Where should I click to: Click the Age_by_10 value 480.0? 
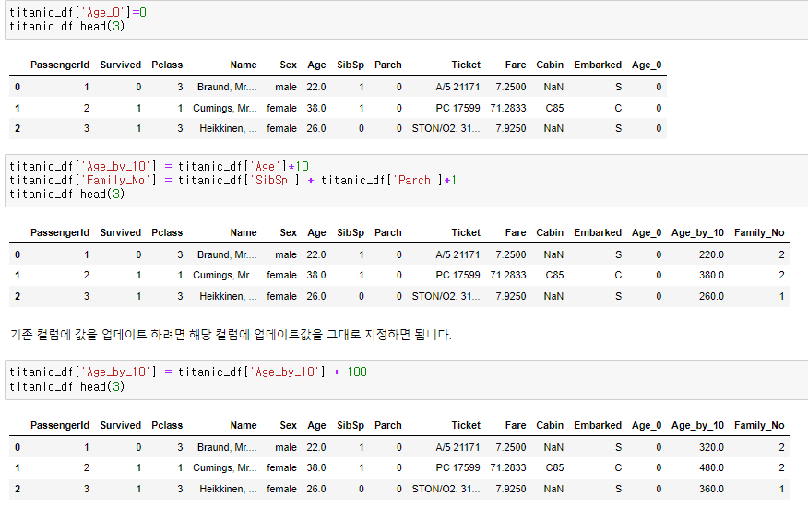click(711, 467)
